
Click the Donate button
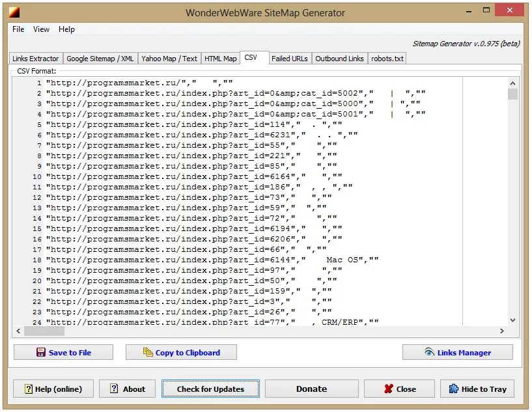click(312, 389)
